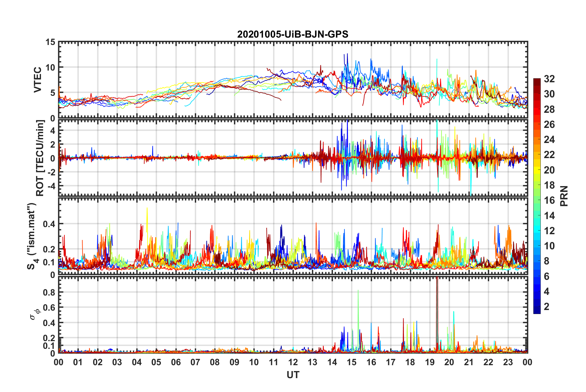
Task: Click x-axis tick label 12
Action: pos(293,362)
